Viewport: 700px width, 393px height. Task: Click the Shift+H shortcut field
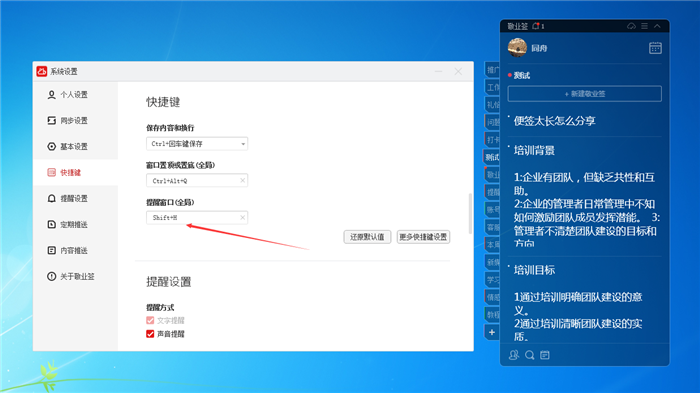pyautogui.click(x=197, y=217)
